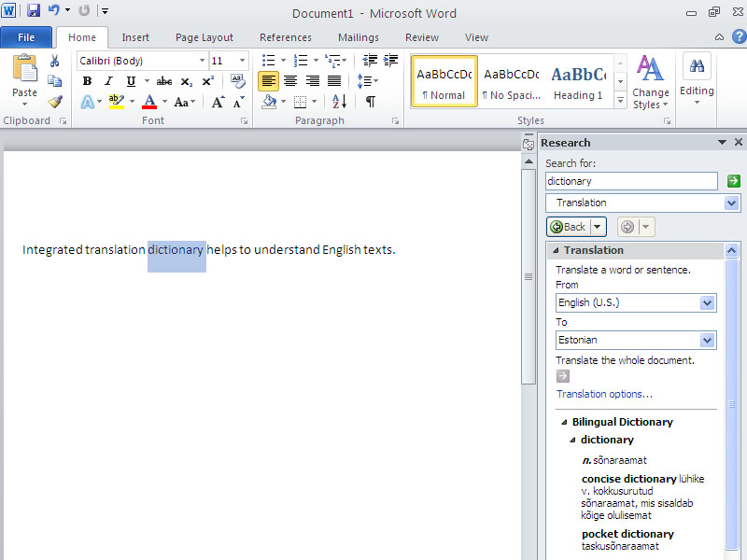This screenshot has width=747, height=560.
Task: Paste clipboard contents using Paste icon
Action: coord(25,69)
